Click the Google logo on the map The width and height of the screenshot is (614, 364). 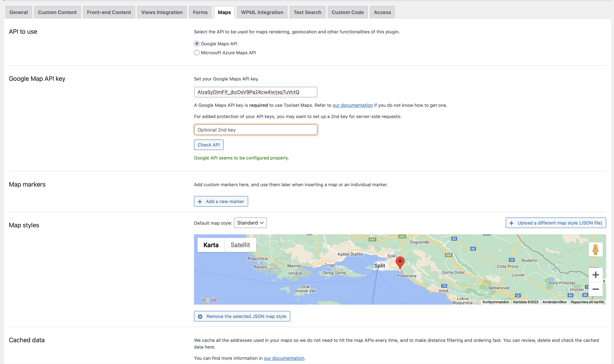pyautogui.click(x=207, y=300)
